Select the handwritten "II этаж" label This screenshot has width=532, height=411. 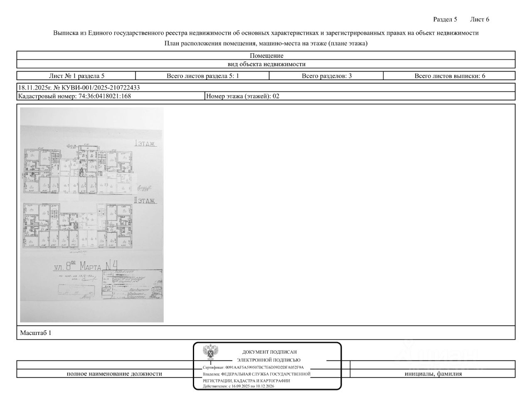pos(144,201)
